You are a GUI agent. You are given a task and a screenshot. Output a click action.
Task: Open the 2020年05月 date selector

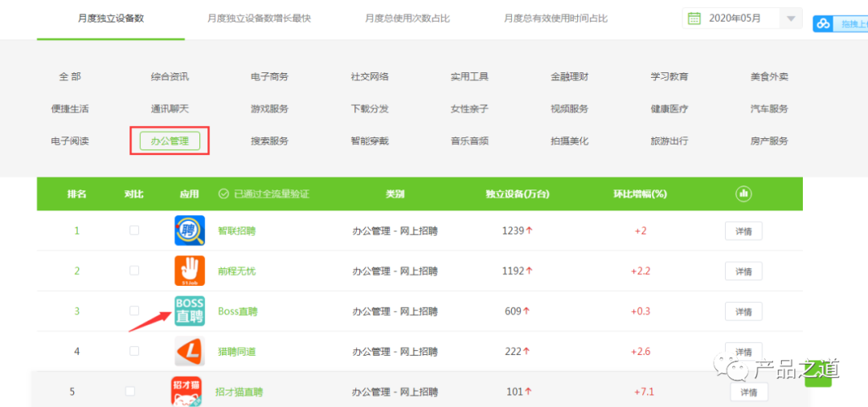coord(743,18)
